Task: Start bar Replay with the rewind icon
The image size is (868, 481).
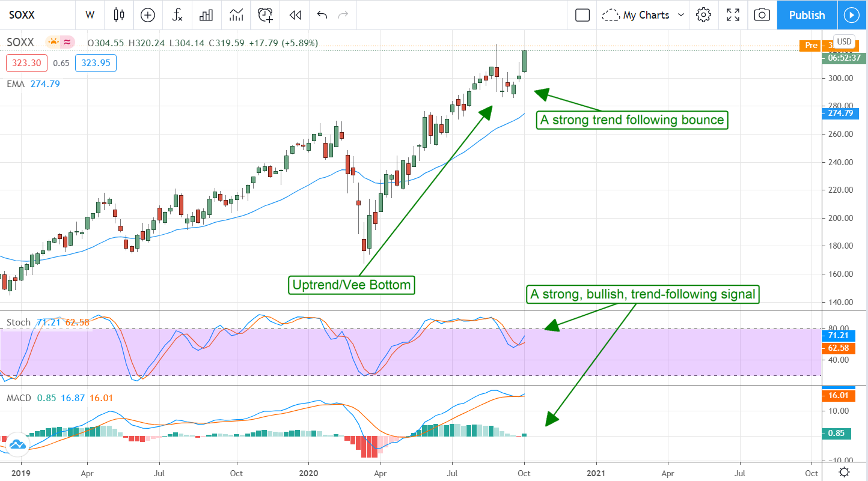Action: 295,15
